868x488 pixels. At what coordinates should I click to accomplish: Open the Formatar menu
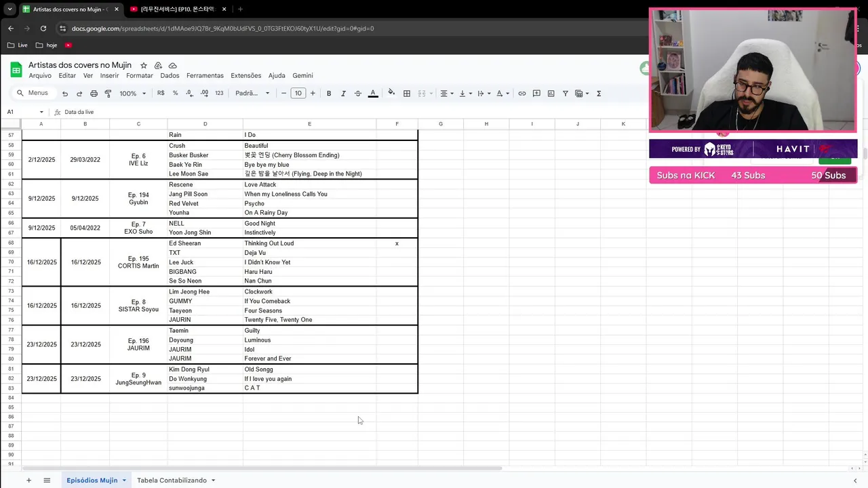[x=140, y=75]
